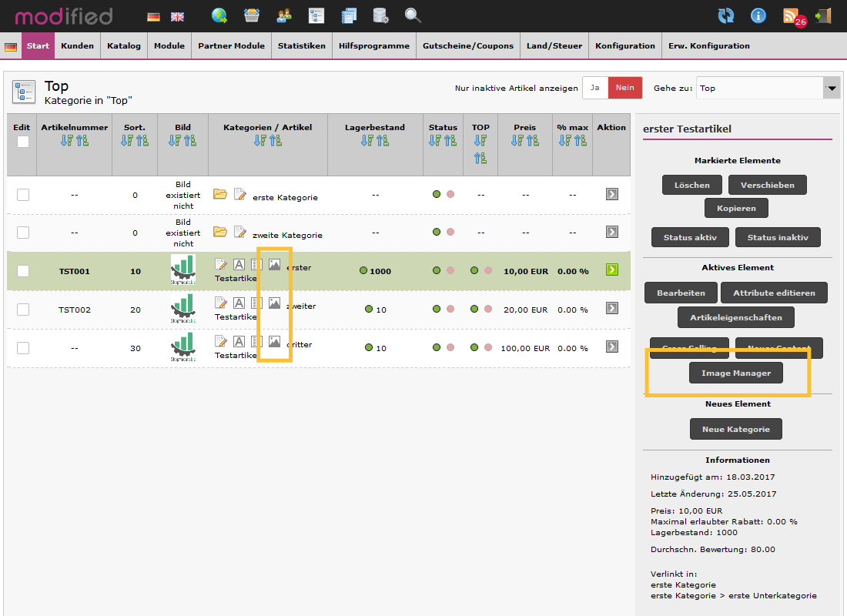Open the Gutscheine/Coupons menu
The height and width of the screenshot is (616, 847).
pos(468,45)
